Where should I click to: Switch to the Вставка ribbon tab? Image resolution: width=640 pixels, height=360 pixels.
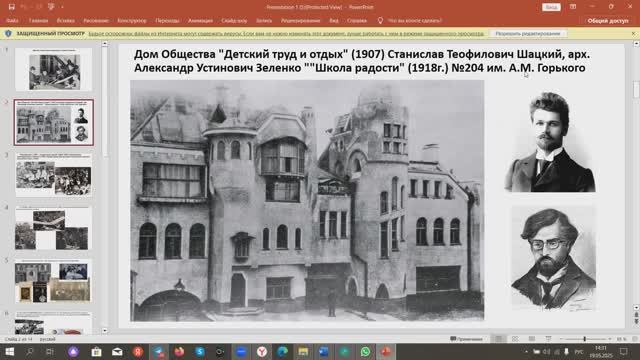pyautogui.click(x=66, y=20)
